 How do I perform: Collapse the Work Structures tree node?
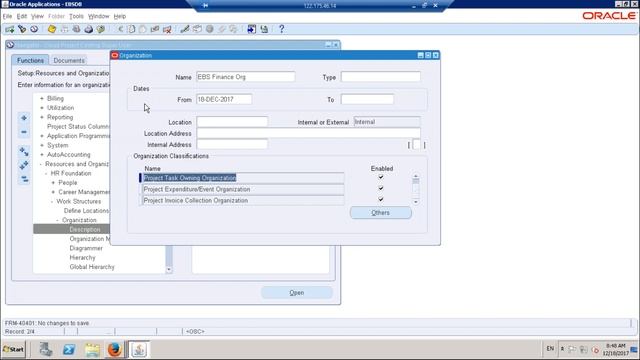[52, 202]
